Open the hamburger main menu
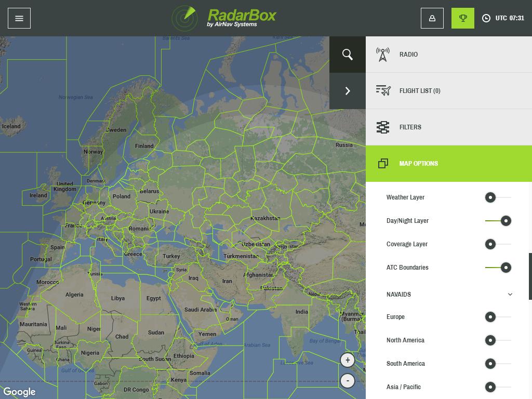The image size is (532, 399). [19, 18]
